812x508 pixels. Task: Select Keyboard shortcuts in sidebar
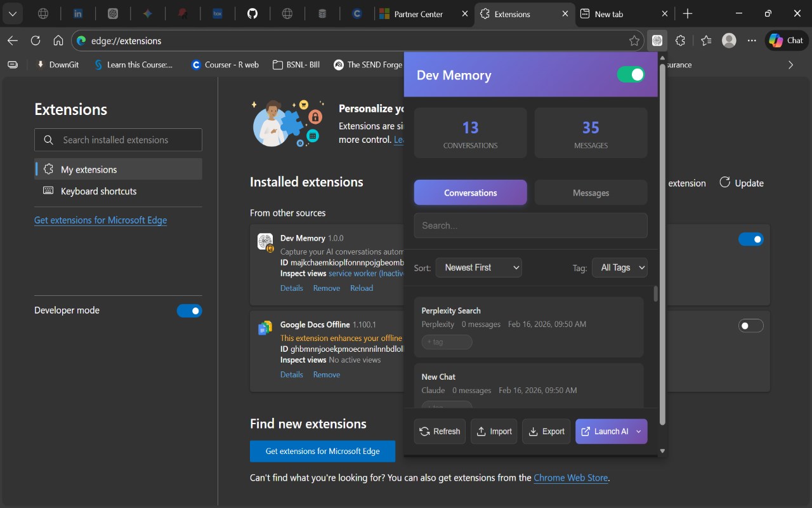click(118, 191)
